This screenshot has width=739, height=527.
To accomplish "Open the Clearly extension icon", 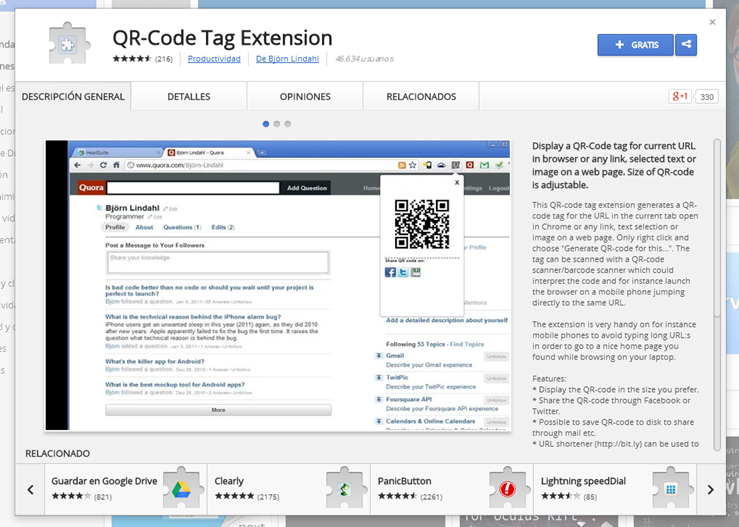I will tap(345, 489).
